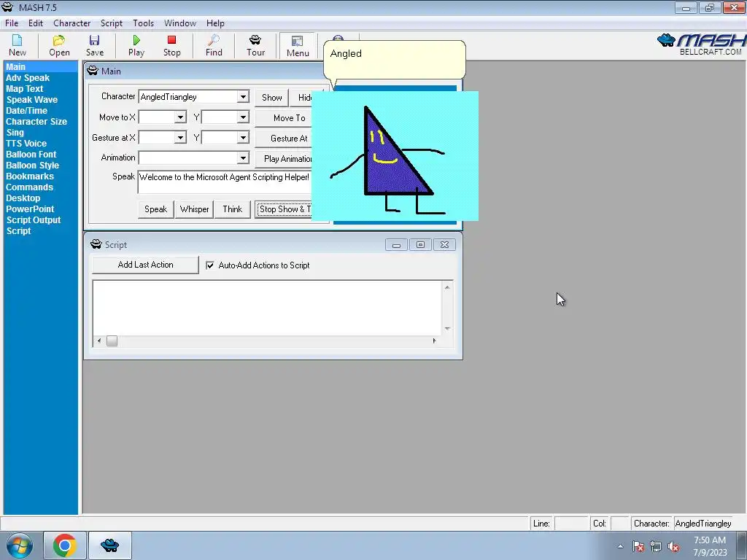747x560 pixels.
Task: Expand the Move to Y dropdown
Action: point(243,117)
